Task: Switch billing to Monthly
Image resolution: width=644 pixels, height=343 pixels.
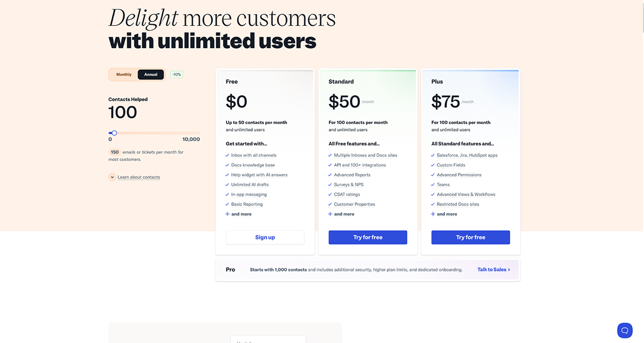Action: [x=123, y=74]
